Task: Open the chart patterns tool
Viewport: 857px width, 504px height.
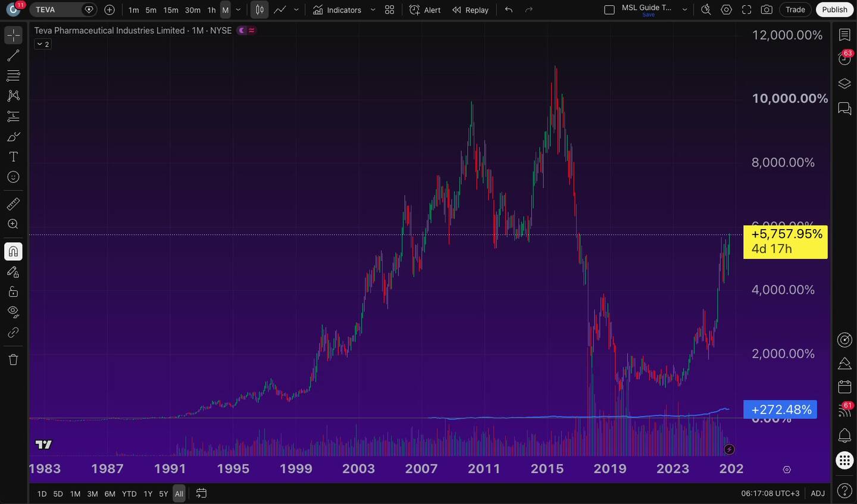Action: coord(13,96)
